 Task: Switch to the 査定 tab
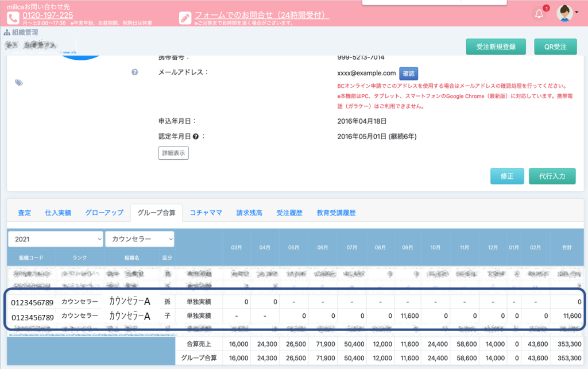25,213
